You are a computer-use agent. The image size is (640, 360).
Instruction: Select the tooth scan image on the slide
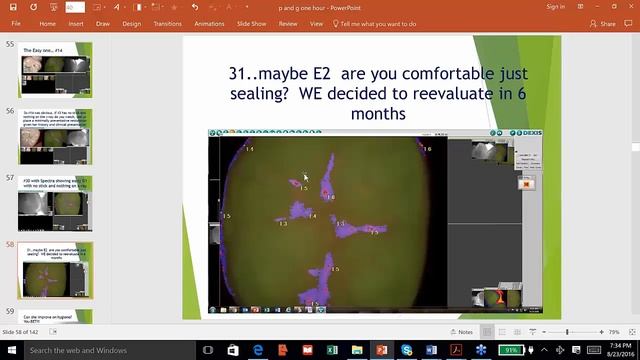point(376,221)
